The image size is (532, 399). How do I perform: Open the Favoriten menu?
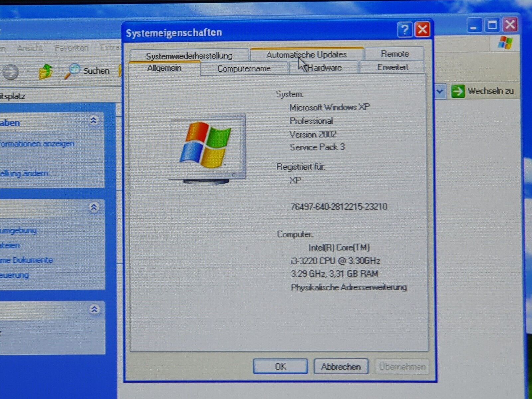click(x=71, y=48)
